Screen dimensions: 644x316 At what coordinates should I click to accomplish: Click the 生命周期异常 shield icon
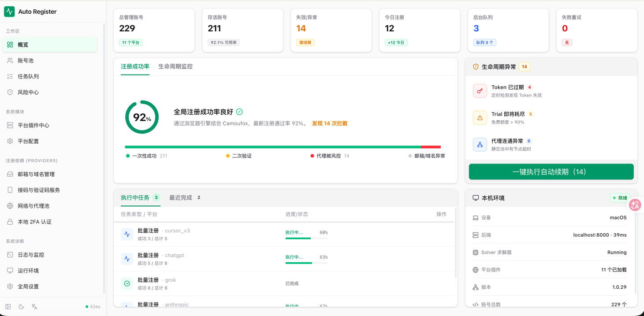click(476, 67)
